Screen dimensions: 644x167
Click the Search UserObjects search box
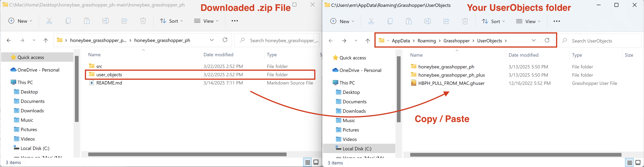600,41
